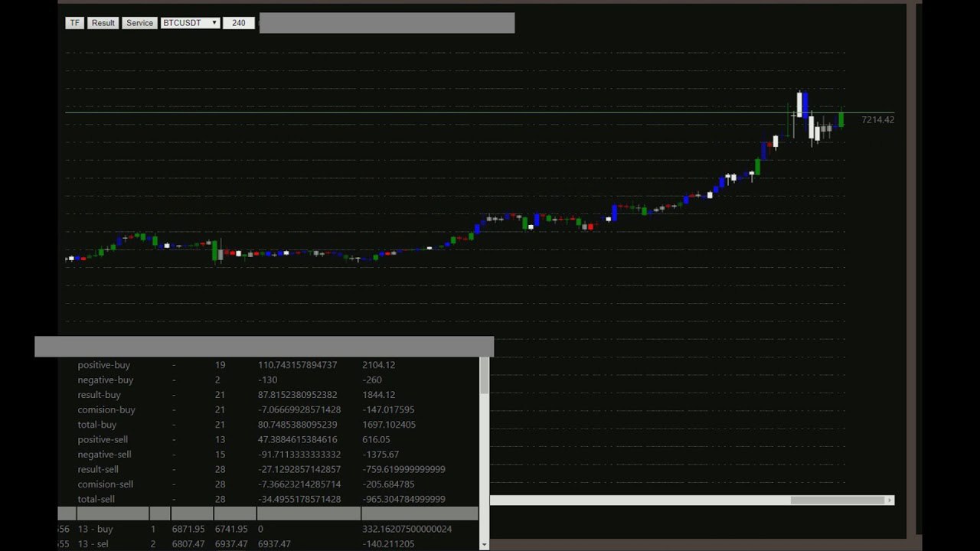
Task: Click the value -147.017595
Action: (388, 409)
